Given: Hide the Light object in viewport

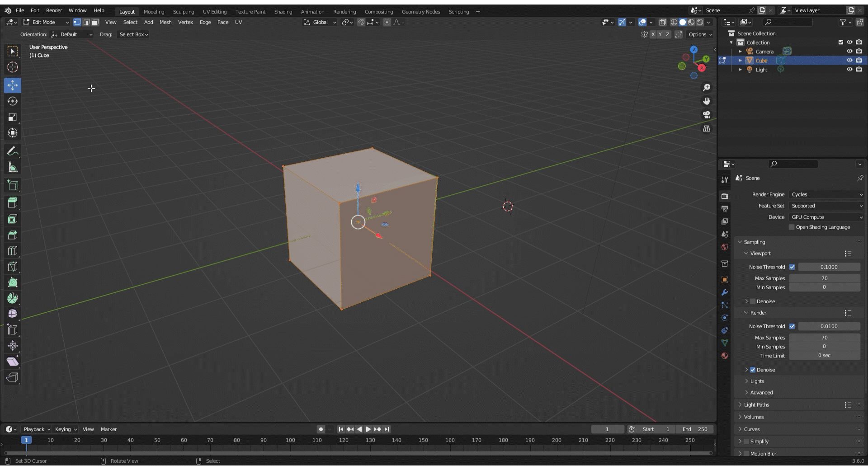Looking at the screenshot, I should [849, 70].
